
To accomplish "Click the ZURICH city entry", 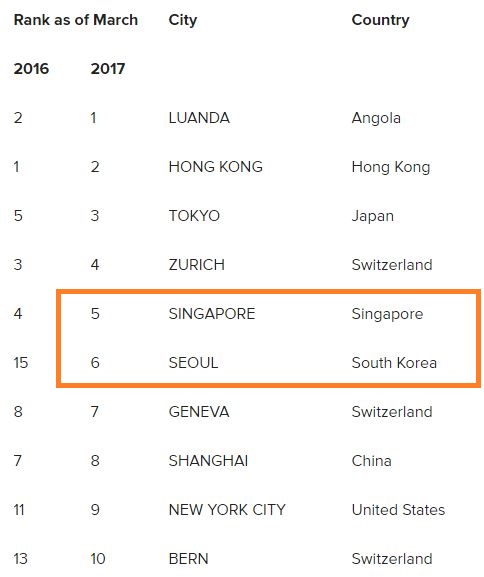I will click(197, 265).
